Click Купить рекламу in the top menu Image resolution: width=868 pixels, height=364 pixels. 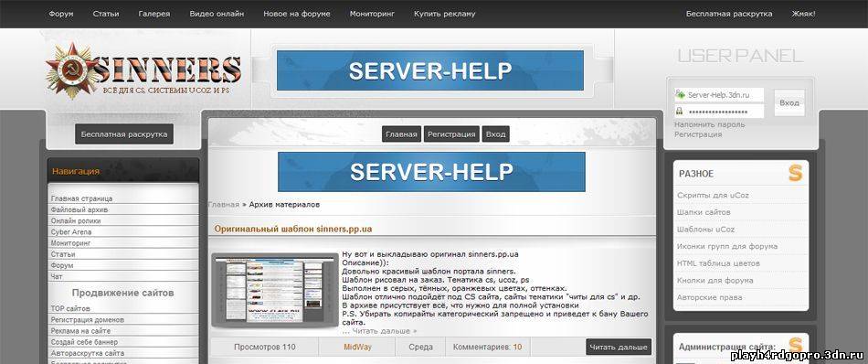point(445,14)
